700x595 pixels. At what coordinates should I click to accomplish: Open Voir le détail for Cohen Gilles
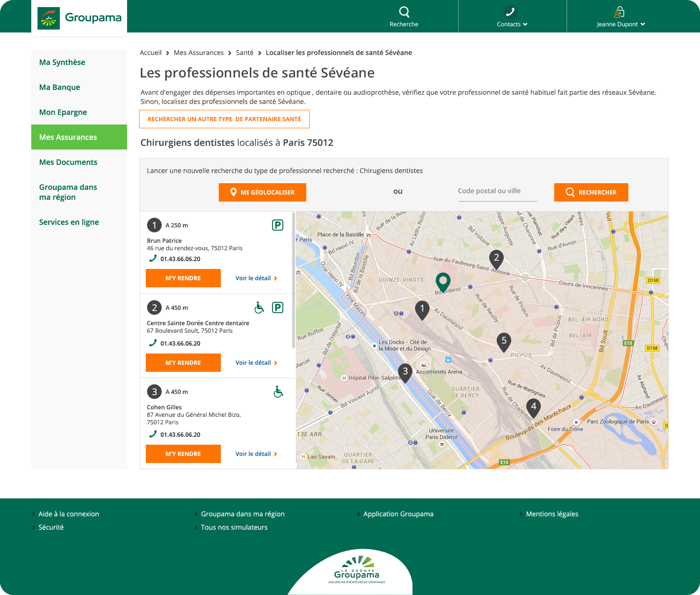coord(256,454)
